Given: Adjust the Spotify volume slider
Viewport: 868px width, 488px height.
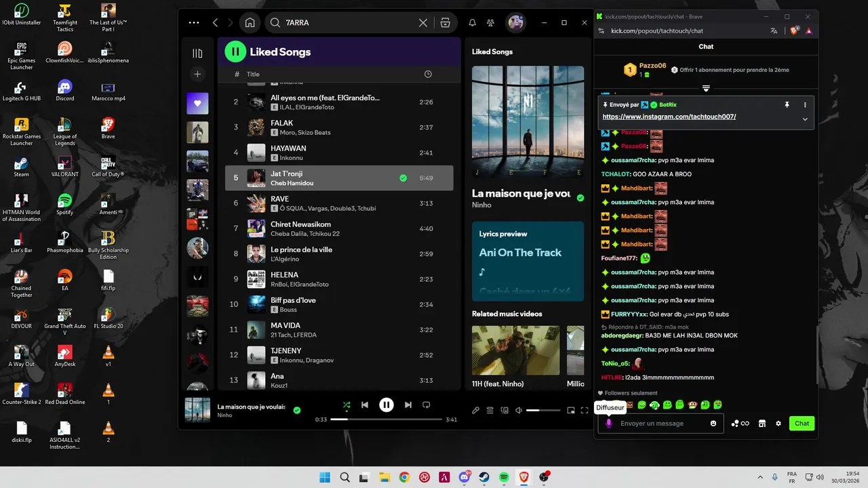Looking at the screenshot, I should point(543,410).
